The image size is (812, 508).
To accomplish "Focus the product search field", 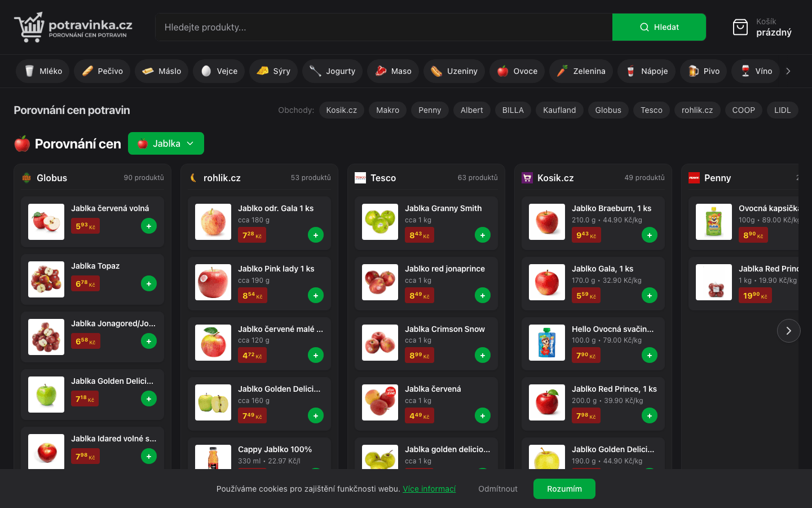I will click(384, 27).
